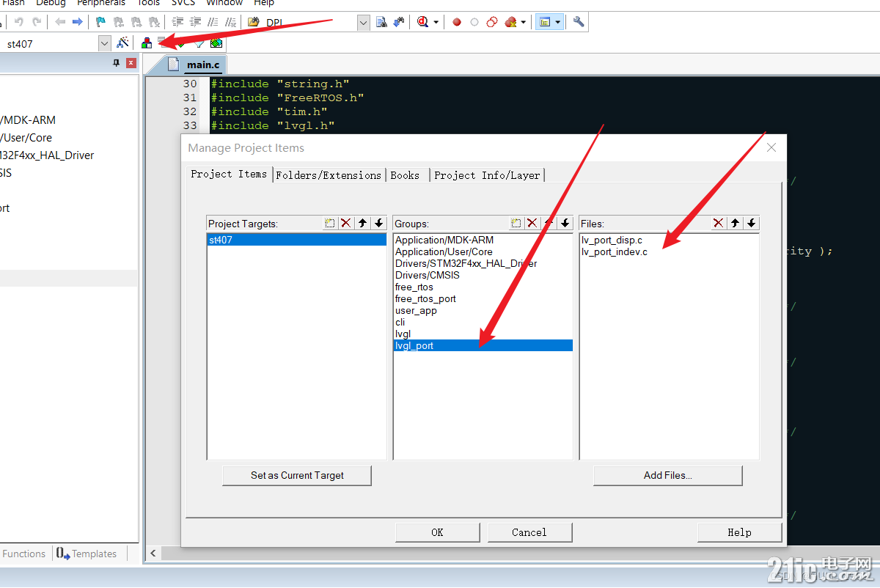This screenshot has height=588, width=880.
Task: Pin the Project panel
Action: point(116,64)
